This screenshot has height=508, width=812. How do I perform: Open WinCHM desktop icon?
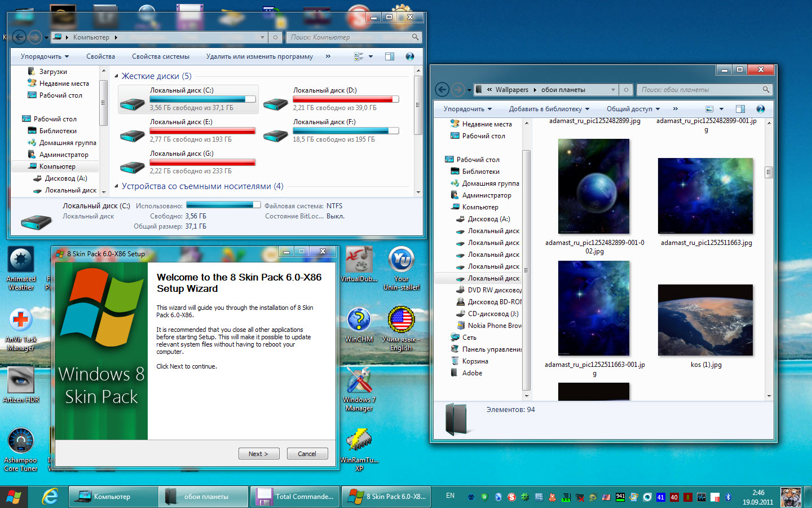tap(359, 325)
